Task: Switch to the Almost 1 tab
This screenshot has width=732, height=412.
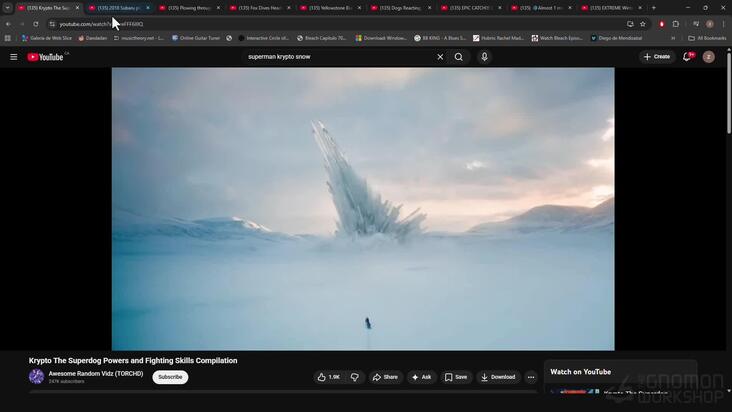Action: pyautogui.click(x=542, y=8)
